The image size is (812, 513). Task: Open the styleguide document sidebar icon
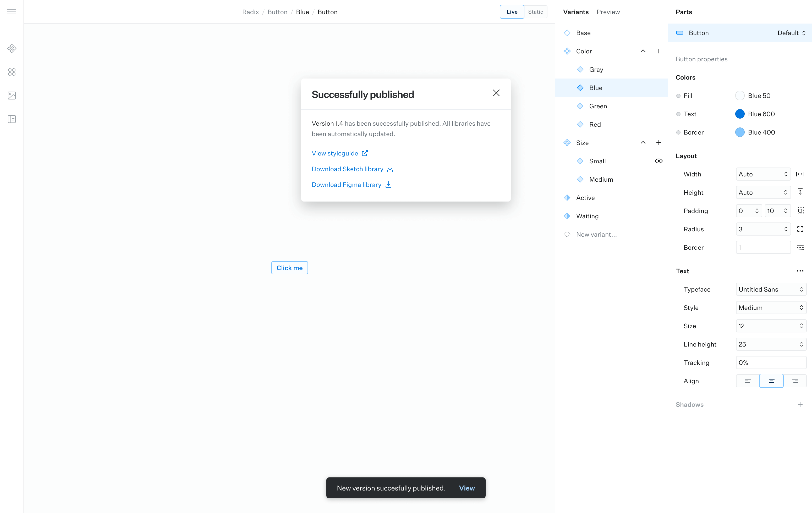(x=12, y=119)
